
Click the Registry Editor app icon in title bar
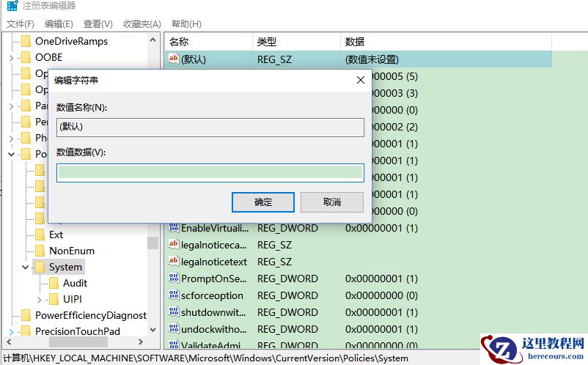tap(12, 5)
